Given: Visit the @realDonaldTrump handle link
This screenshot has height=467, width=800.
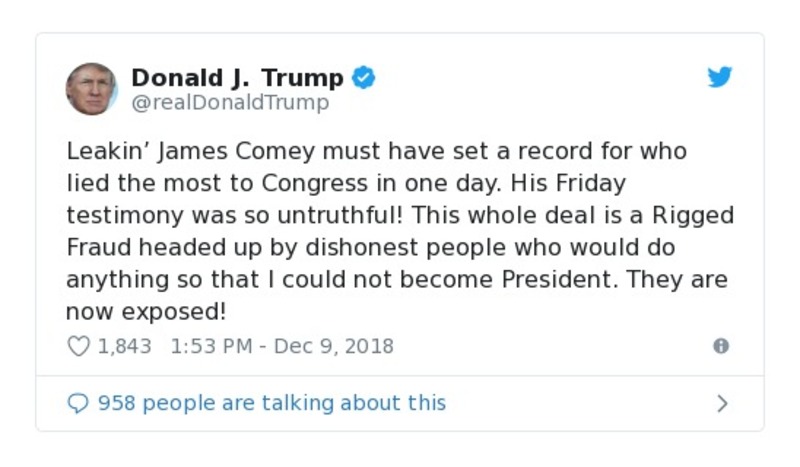Looking at the screenshot, I should [230, 102].
